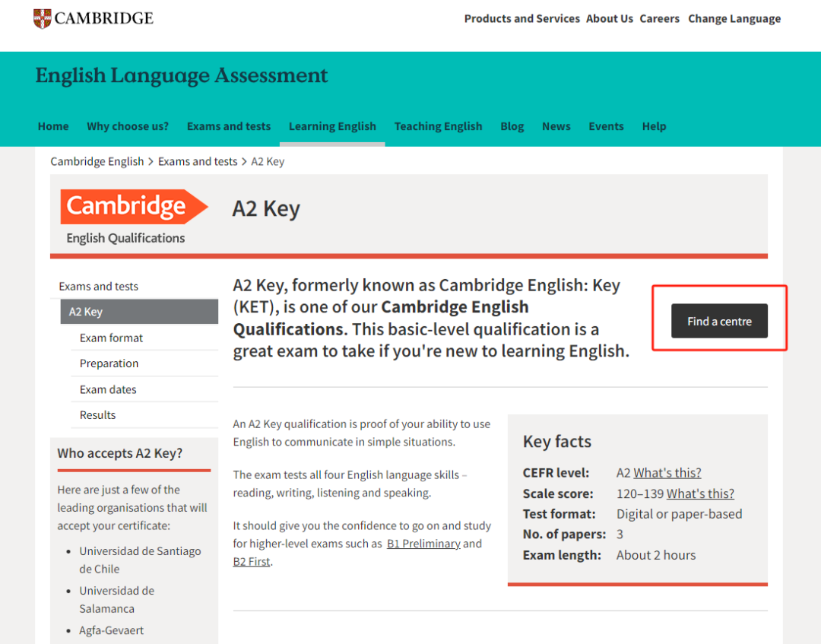Go to the Careers page
Screen dimensions: 821x644
tap(659, 19)
